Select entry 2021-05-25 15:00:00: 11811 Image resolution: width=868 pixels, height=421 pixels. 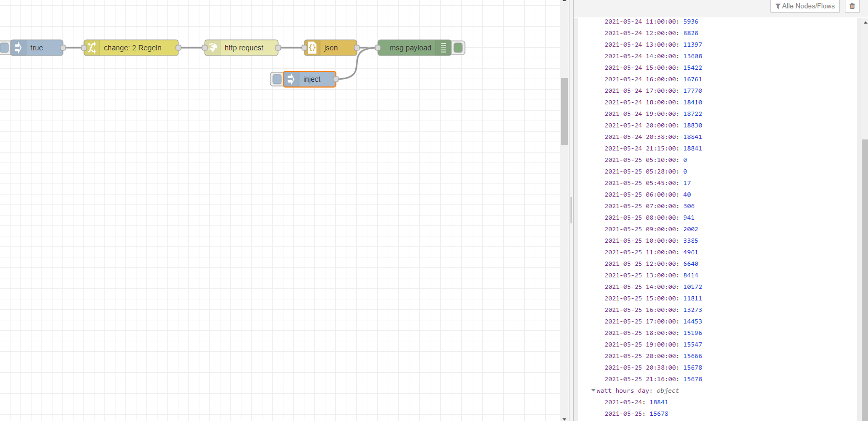653,298
